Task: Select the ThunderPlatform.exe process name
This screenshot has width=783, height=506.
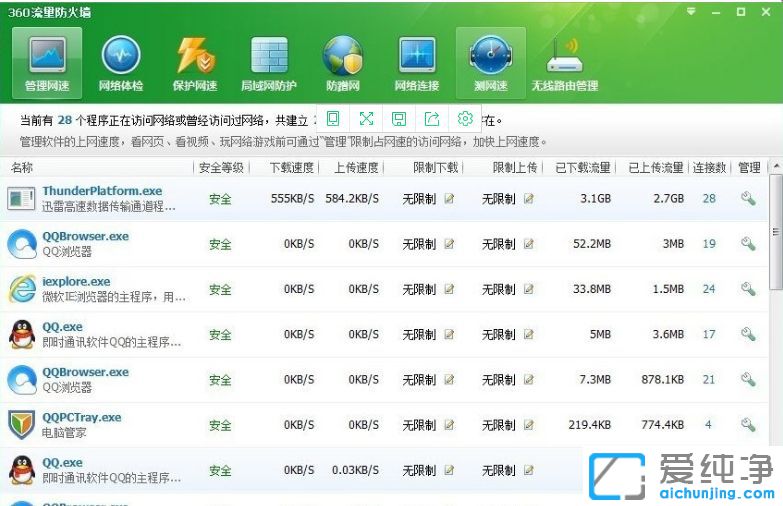Action: click(x=102, y=191)
